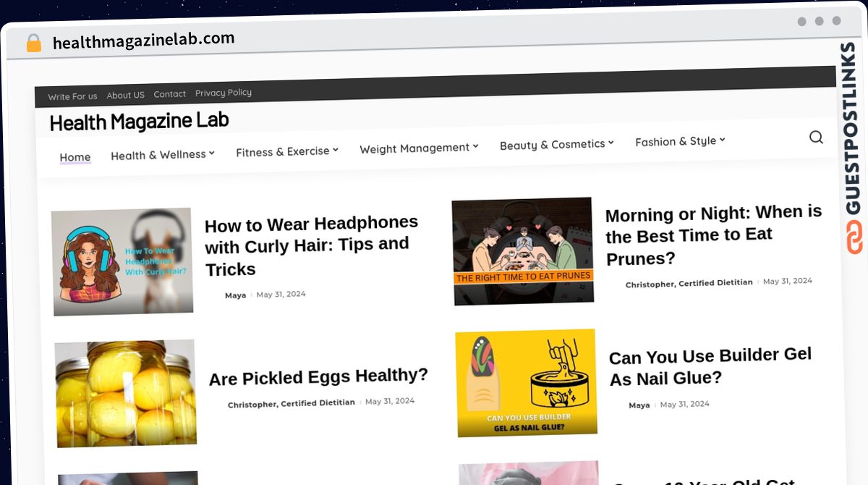The image size is (868, 485).
Task: Open the prunes article thumbnail
Action: click(x=523, y=251)
